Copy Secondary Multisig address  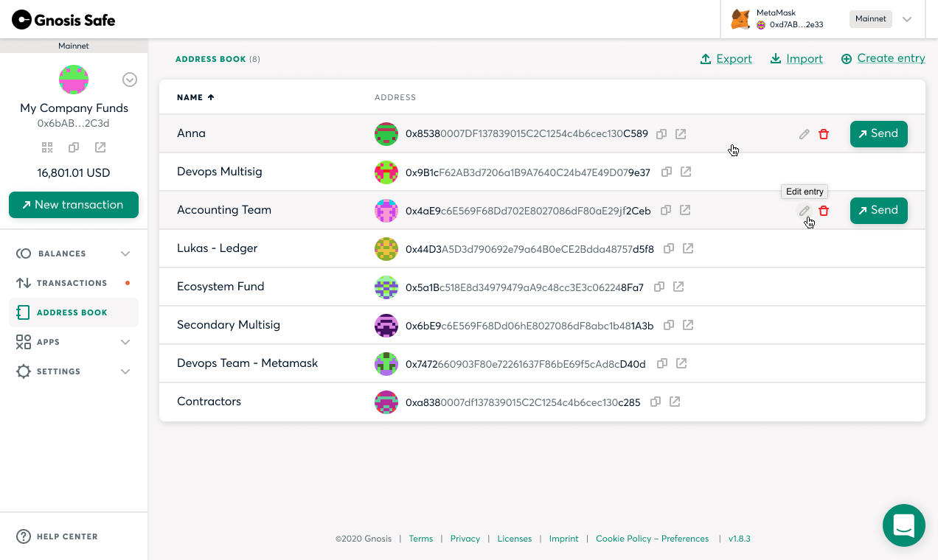669,325
